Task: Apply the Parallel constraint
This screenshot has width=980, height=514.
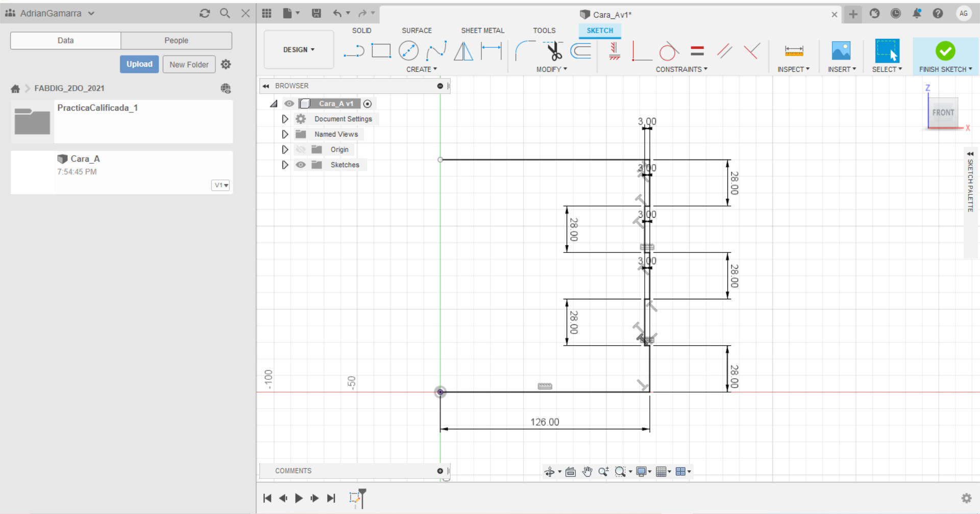Action: tap(724, 51)
